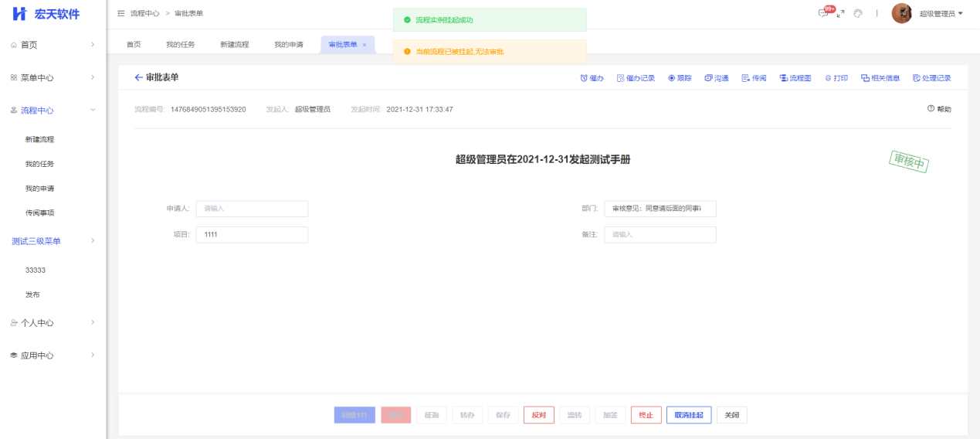Click the 打印 print icon
The height and width of the screenshot is (439, 980).
point(828,78)
